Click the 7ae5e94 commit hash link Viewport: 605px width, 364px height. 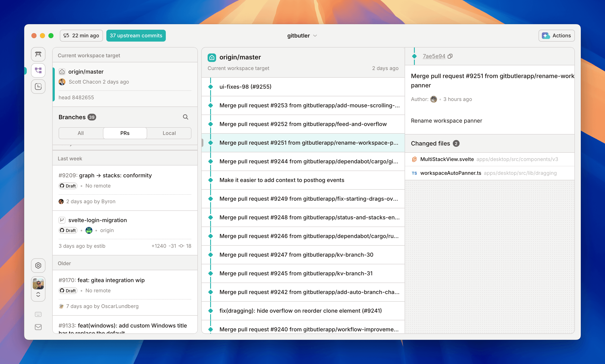(434, 56)
